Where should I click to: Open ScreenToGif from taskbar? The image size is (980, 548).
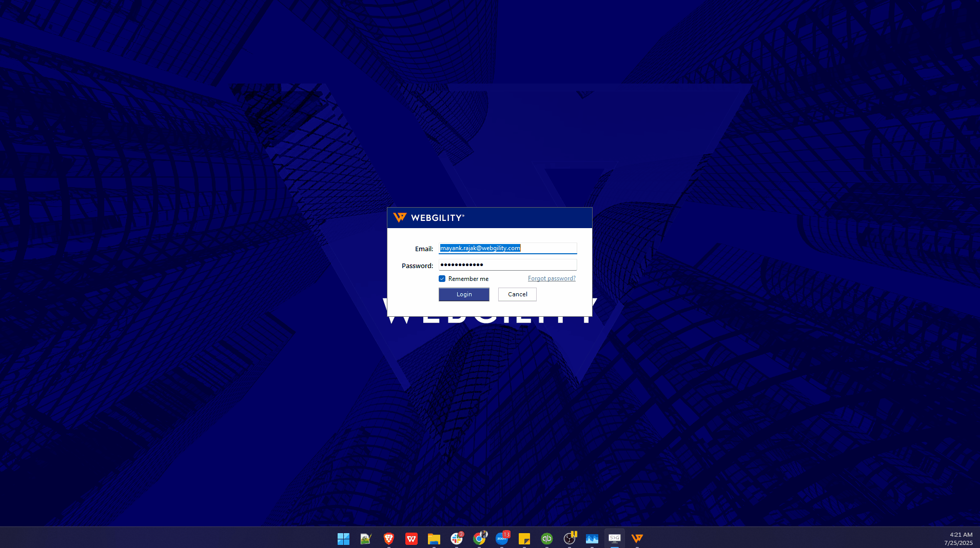(x=615, y=539)
